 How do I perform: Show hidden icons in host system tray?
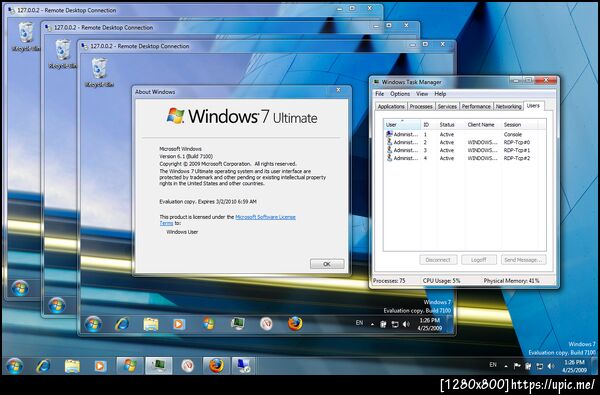click(x=506, y=366)
